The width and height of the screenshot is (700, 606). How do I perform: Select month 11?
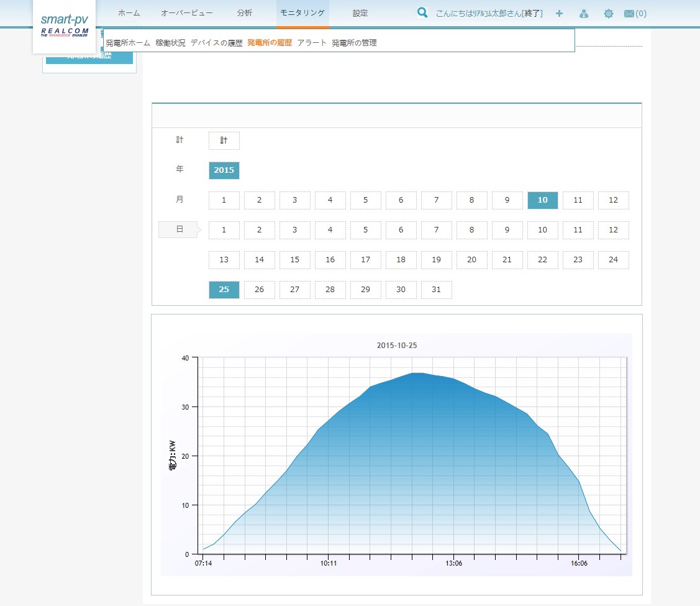578,200
